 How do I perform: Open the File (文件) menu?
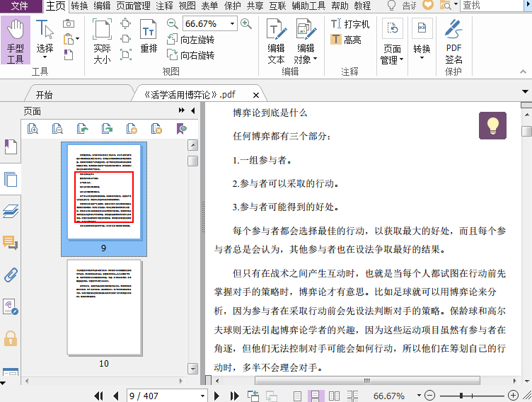pos(20,6)
